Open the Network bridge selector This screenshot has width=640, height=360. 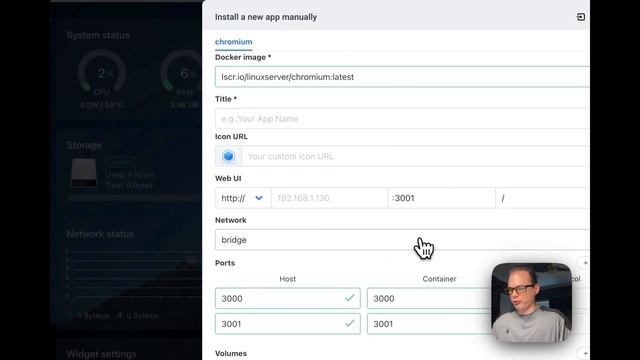pos(402,240)
